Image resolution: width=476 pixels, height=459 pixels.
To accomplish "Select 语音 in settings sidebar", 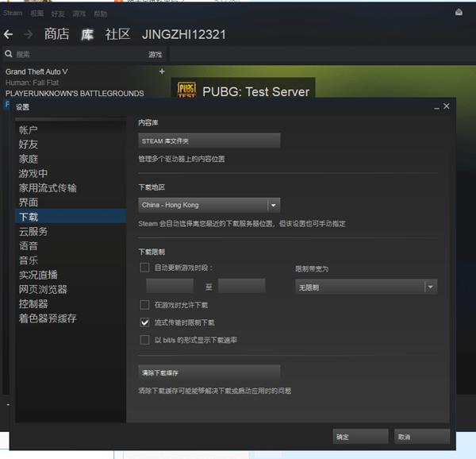I will pyautogui.click(x=71, y=245).
